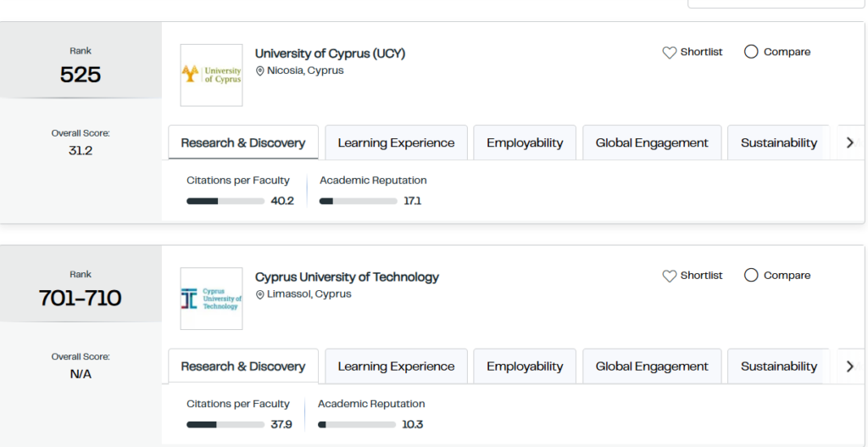Click the Shortlist label for University of Cyprus
The height and width of the screenshot is (447, 868).
point(701,52)
